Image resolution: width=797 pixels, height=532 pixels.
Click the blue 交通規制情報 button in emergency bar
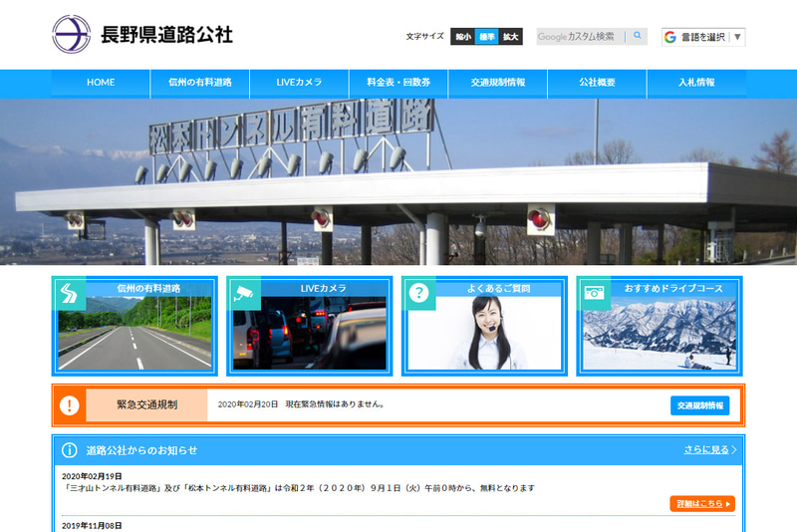coord(700,405)
